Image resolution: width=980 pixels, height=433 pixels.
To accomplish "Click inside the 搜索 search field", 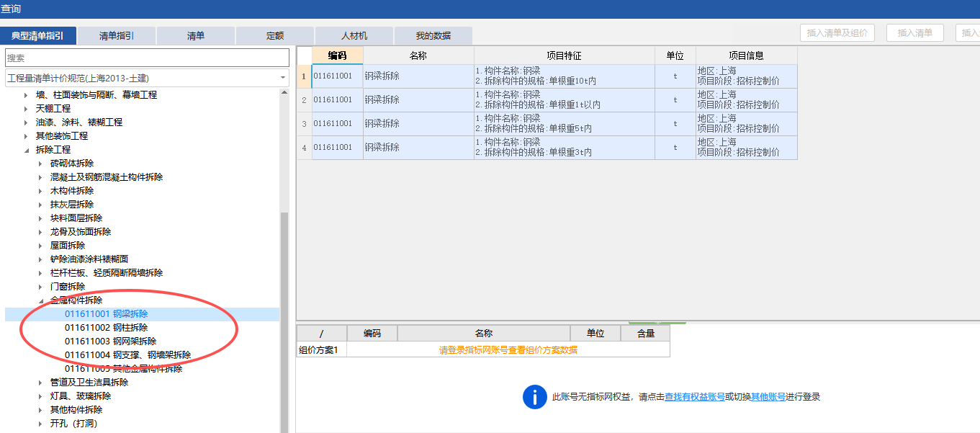I will tap(144, 58).
